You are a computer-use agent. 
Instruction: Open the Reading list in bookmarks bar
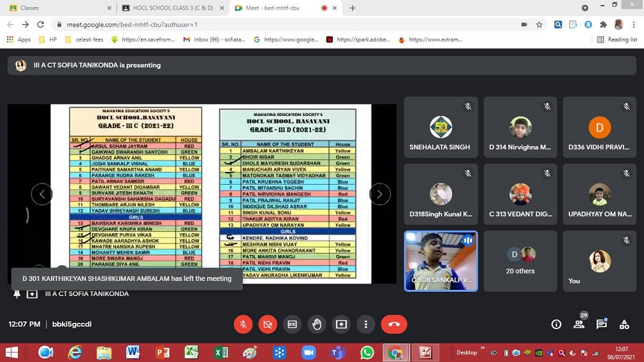click(617, 39)
